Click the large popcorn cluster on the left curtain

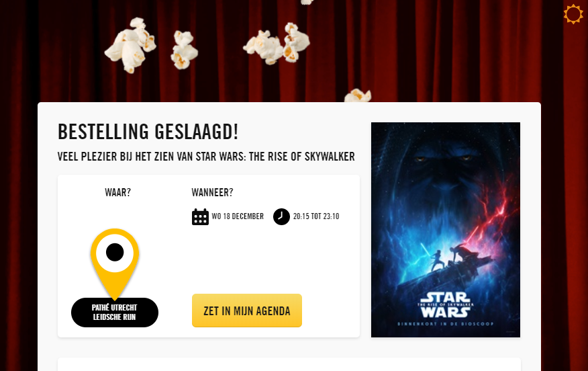tap(130, 45)
